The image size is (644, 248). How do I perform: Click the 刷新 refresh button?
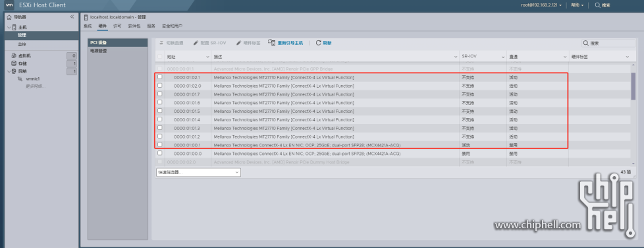pyautogui.click(x=323, y=43)
